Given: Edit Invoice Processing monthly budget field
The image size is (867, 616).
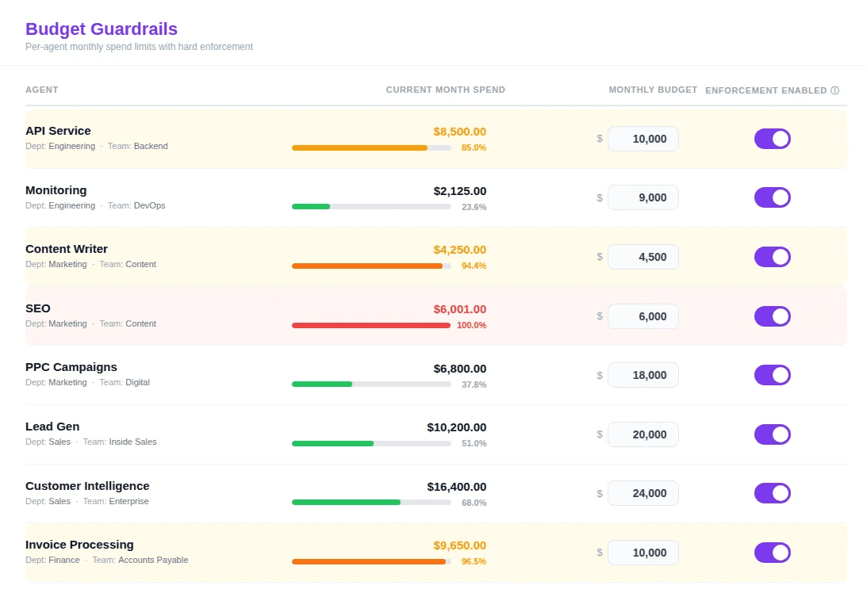Looking at the screenshot, I should point(643,553).
